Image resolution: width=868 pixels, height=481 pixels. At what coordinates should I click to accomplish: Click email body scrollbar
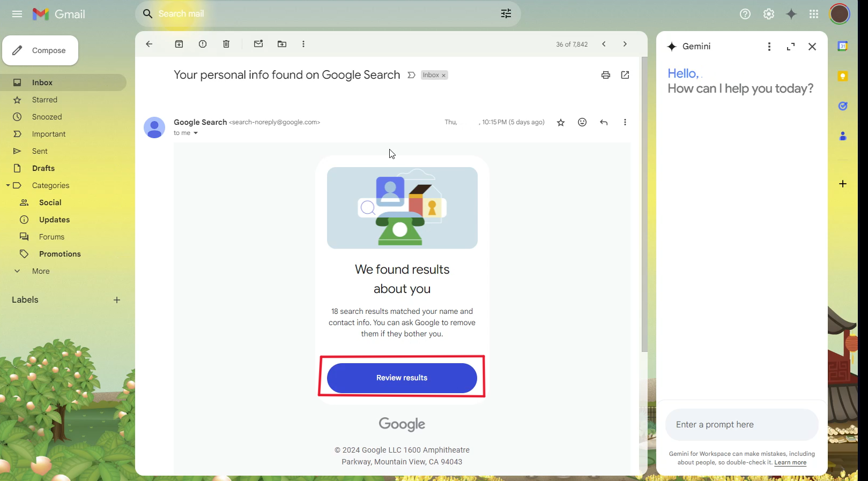pos(644,204)
